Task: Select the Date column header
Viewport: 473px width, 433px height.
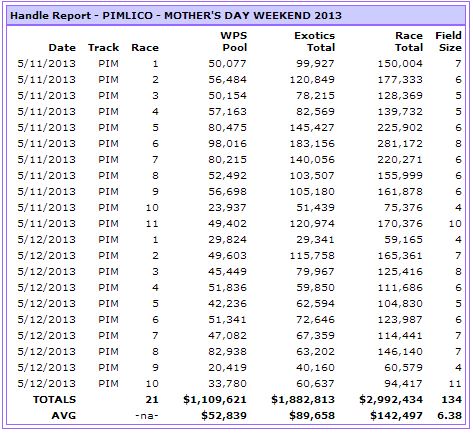Action: coord(62,48)
